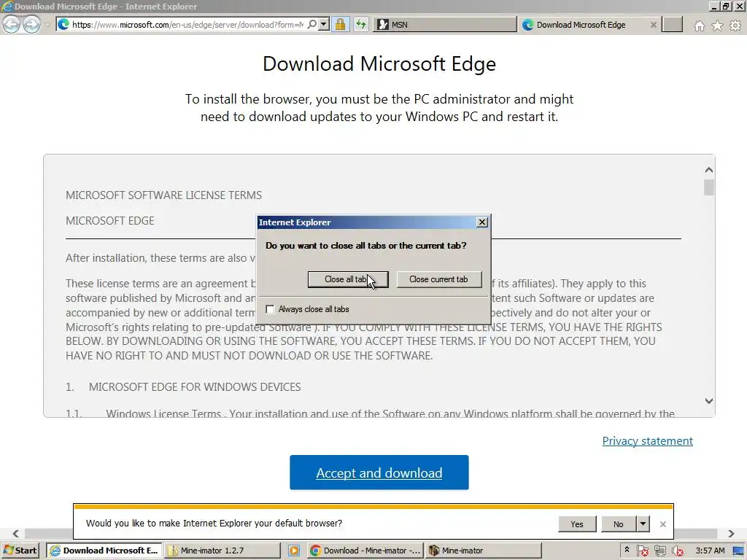Click Close all tabs button
This screenshot has height=560, width=747.
(x=348, y=279)
